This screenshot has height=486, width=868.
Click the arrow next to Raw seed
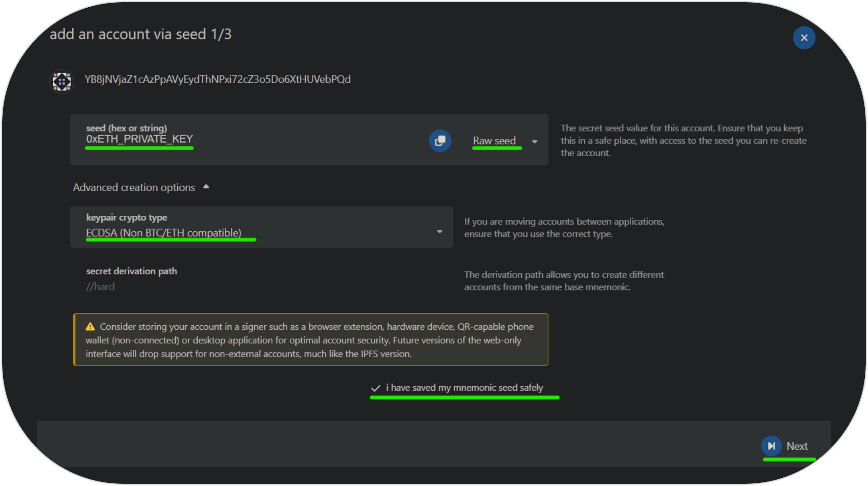535,142
